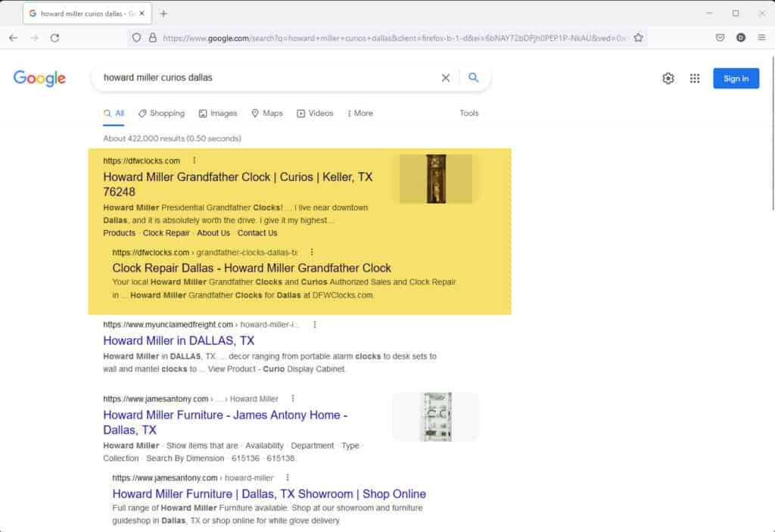Switch to the Videos tab
Viewport: 775px width, 532px height.
pos(315,114)
